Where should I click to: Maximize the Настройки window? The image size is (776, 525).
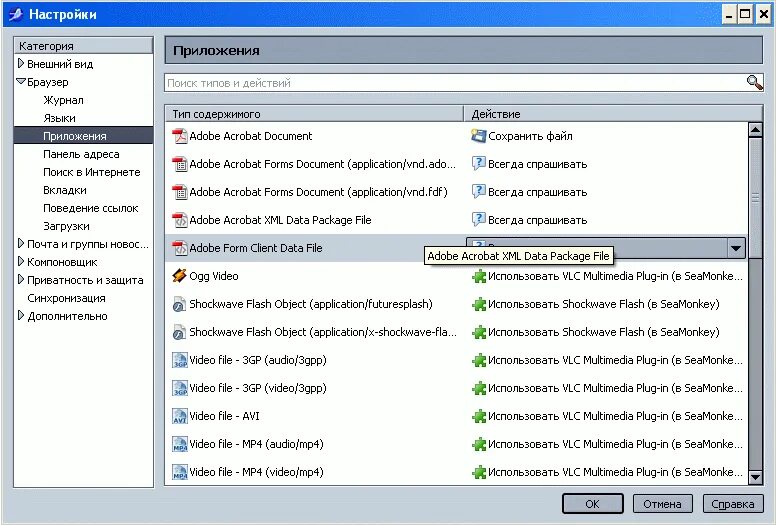(745, 14)
